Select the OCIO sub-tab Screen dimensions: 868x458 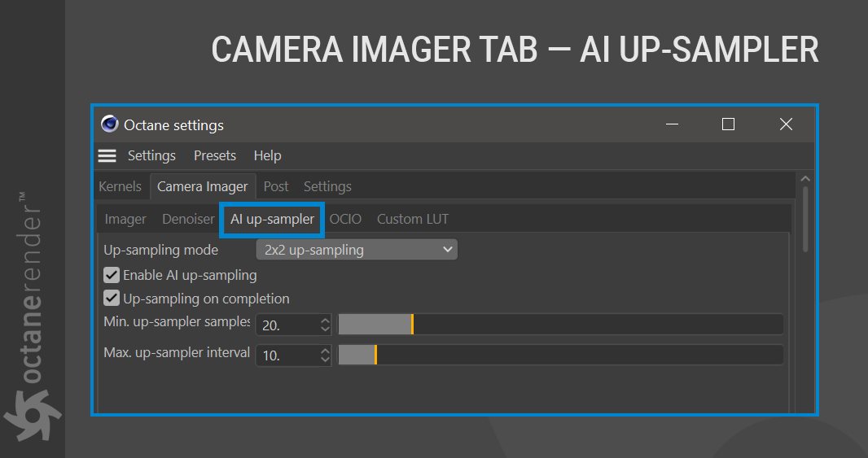(x=345, y=219)
